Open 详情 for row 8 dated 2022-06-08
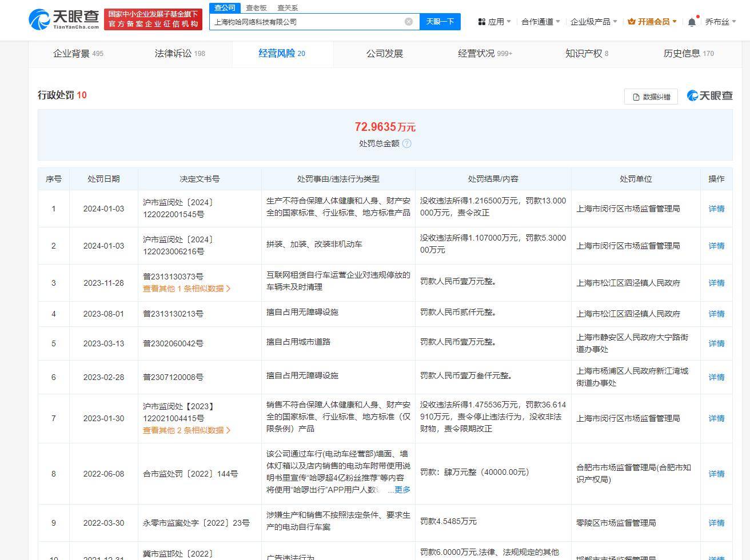The image size is (750, 560). 716,474
